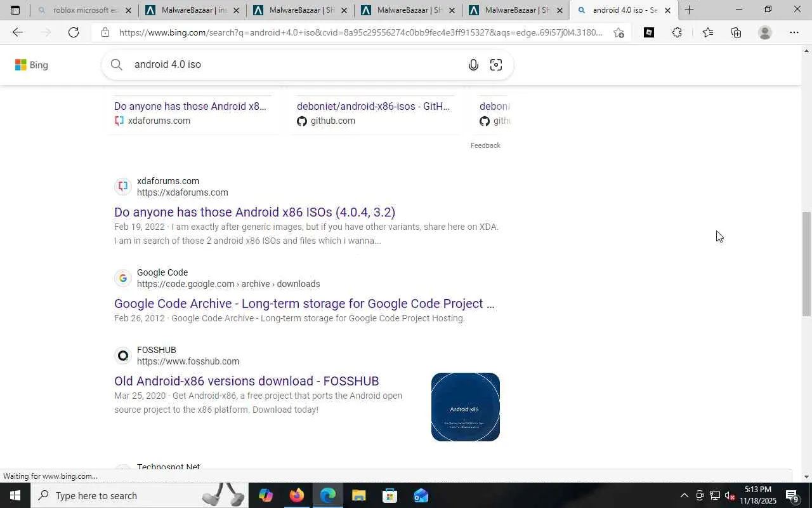Go to the Bing home logo
The width and height of the screenshot is (812, 508).
coord(32,65)
